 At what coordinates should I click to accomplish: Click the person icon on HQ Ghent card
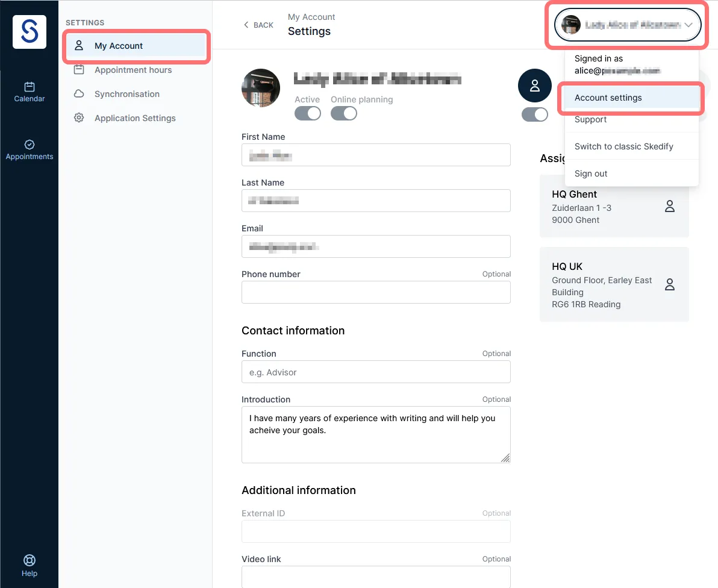pyautogui.click(x=669, y=206)
